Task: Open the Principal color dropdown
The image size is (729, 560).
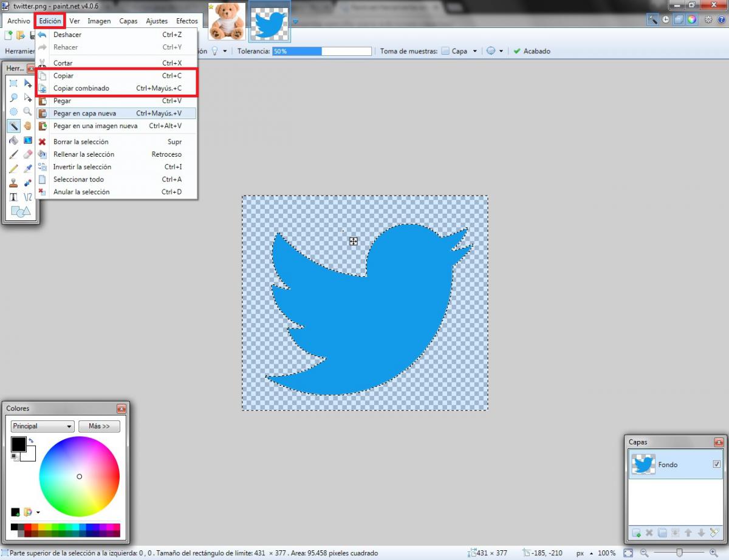Action: coord(42,426)
